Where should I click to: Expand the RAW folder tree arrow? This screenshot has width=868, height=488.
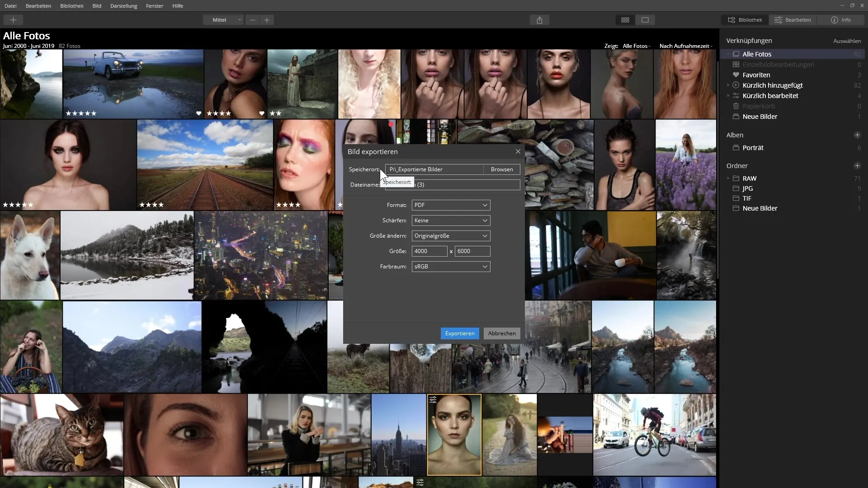click(x=728, y=178)
